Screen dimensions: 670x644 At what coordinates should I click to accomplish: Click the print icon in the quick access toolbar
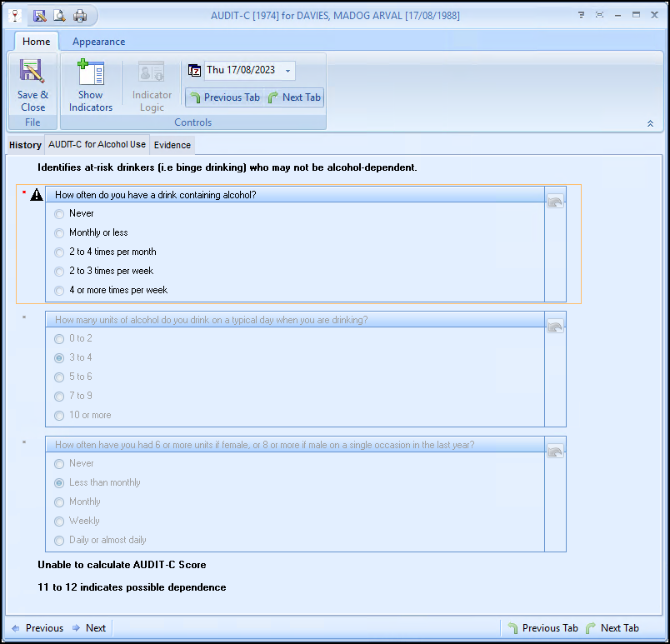(x=80, y=15)
